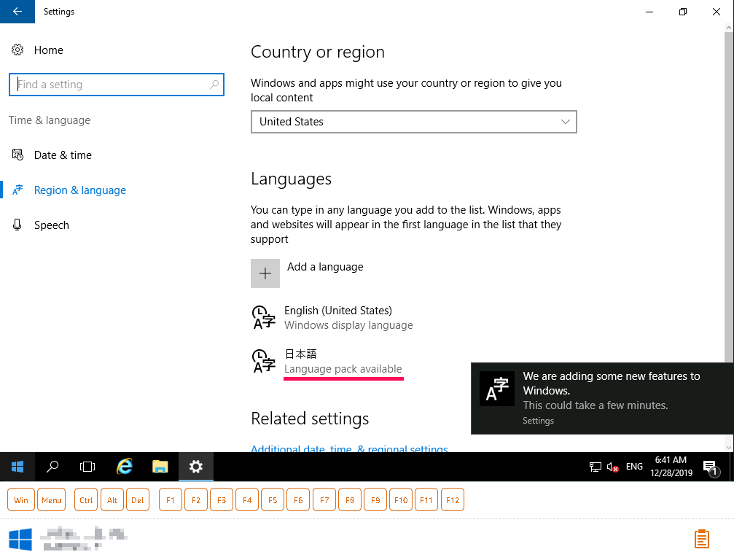
Task: Click the F6 virtual key button
Action: [298, 500]
